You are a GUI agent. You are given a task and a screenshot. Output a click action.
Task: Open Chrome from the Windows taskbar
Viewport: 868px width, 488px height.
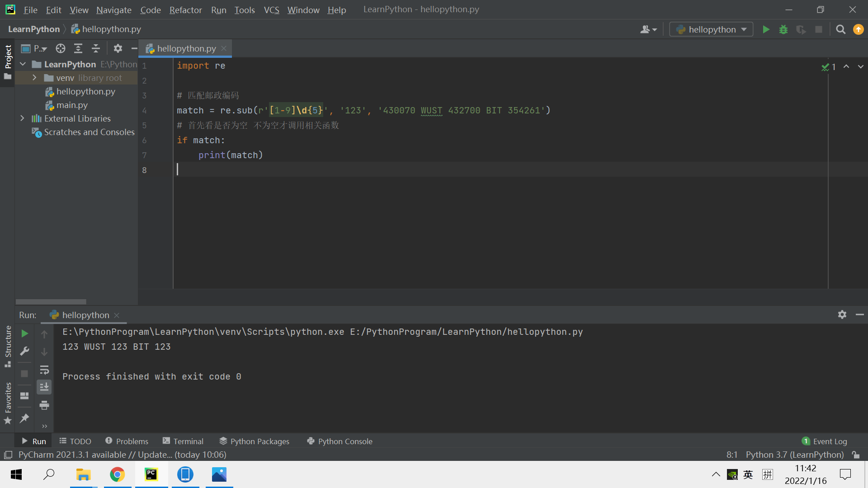pyautogui.click(x=118, y=474)
